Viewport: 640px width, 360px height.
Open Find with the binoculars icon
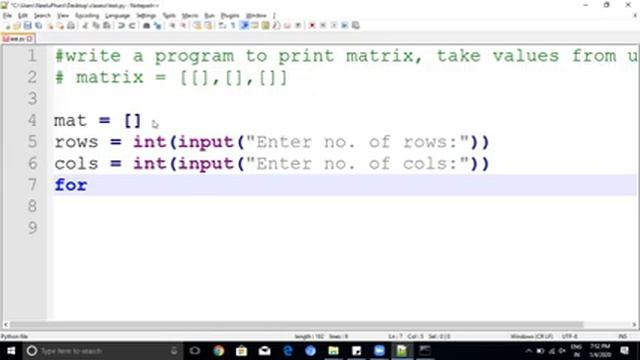click(x=147, y=25)
